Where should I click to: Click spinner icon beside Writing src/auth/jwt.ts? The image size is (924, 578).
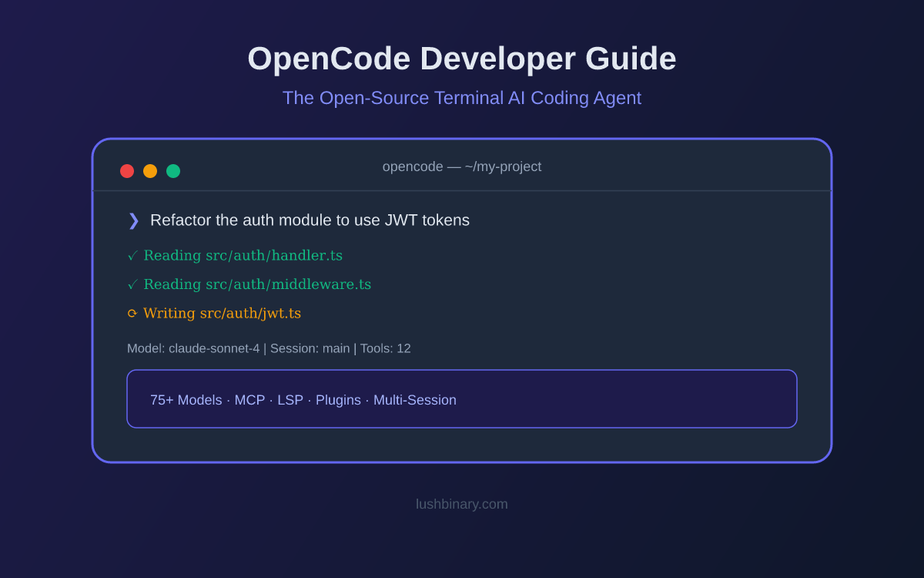coord(132,314)
